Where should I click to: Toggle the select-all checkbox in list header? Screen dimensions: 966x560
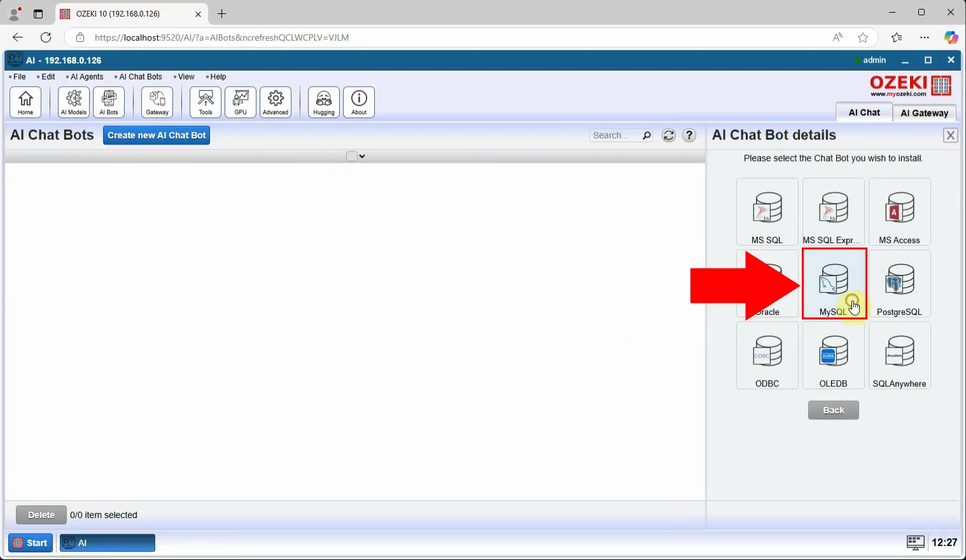point(351,157)
